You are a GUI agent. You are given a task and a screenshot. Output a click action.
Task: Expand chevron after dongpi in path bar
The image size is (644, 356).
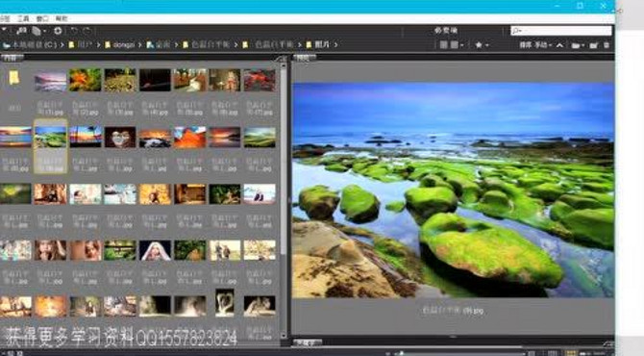(x=139, y=45)
